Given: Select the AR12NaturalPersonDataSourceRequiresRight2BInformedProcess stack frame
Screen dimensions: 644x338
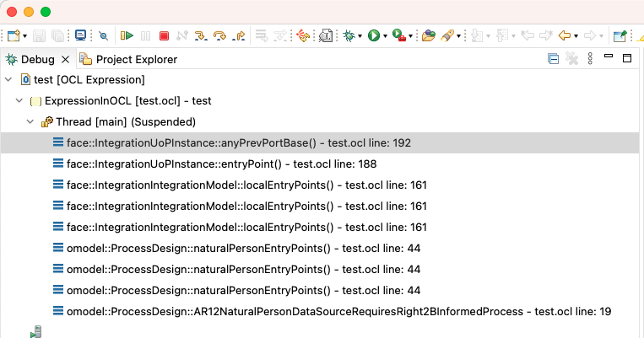Looking at the screenshot, I should (x=332, y=311).
